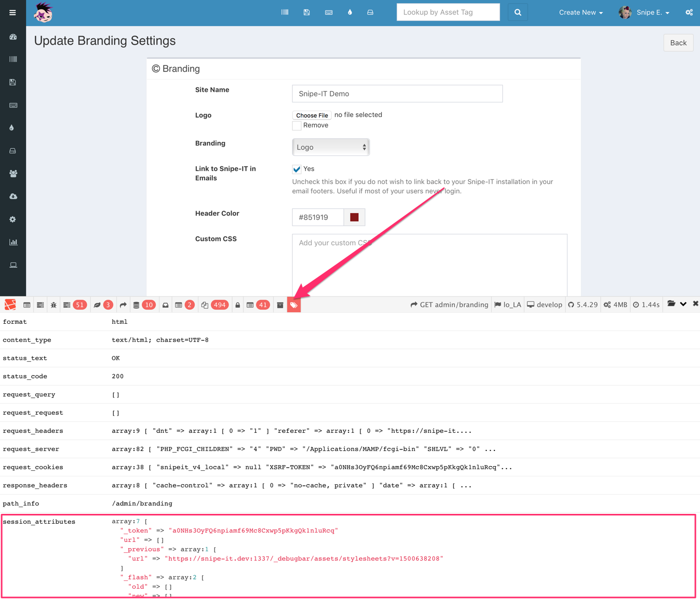Image resolution: width=700 pixels, height=609 pixels.
Task: Select the bug/exceptions icon in the debugbar
Action: [x=53, y=304]
